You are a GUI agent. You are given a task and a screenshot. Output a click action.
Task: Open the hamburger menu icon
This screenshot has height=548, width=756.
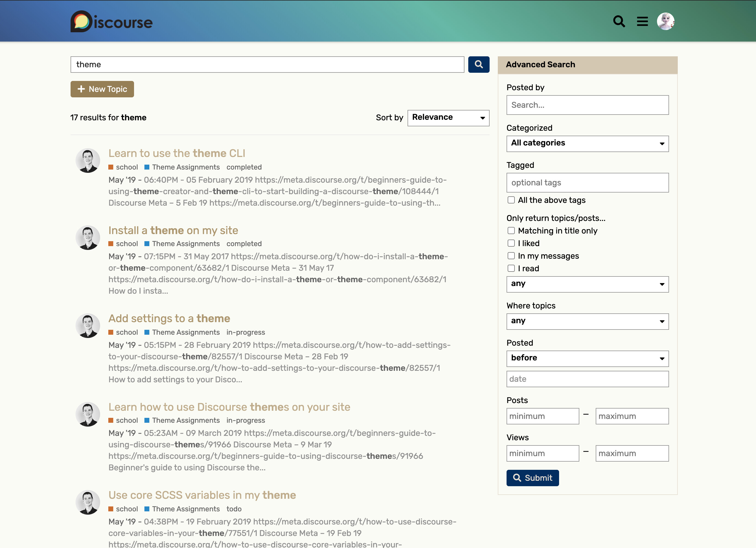pyautogui.click(x=642, y=21)
